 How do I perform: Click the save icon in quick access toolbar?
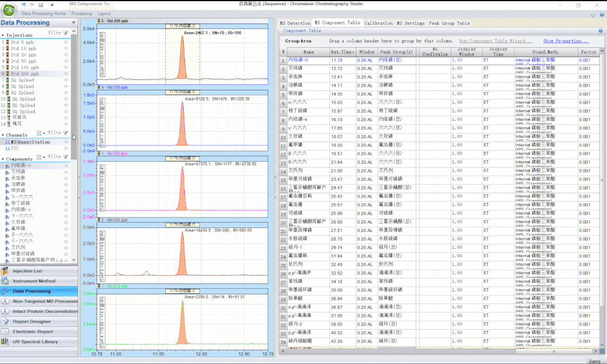coord(41,4)
